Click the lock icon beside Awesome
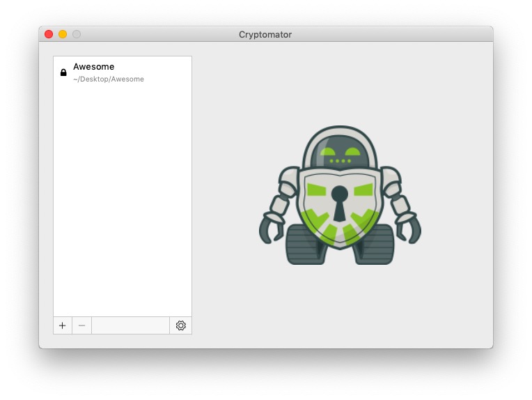The width and height of the screenshot is (532, 400). tap(63, 72)
